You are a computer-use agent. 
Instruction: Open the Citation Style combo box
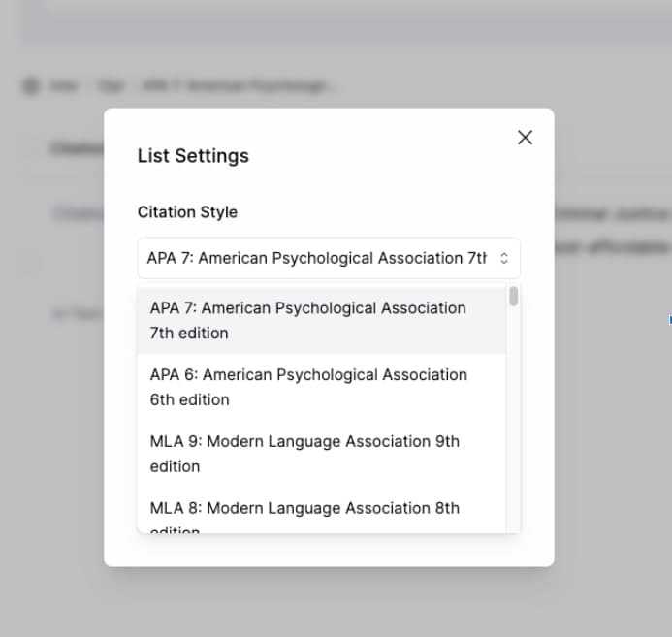point(329,258)
